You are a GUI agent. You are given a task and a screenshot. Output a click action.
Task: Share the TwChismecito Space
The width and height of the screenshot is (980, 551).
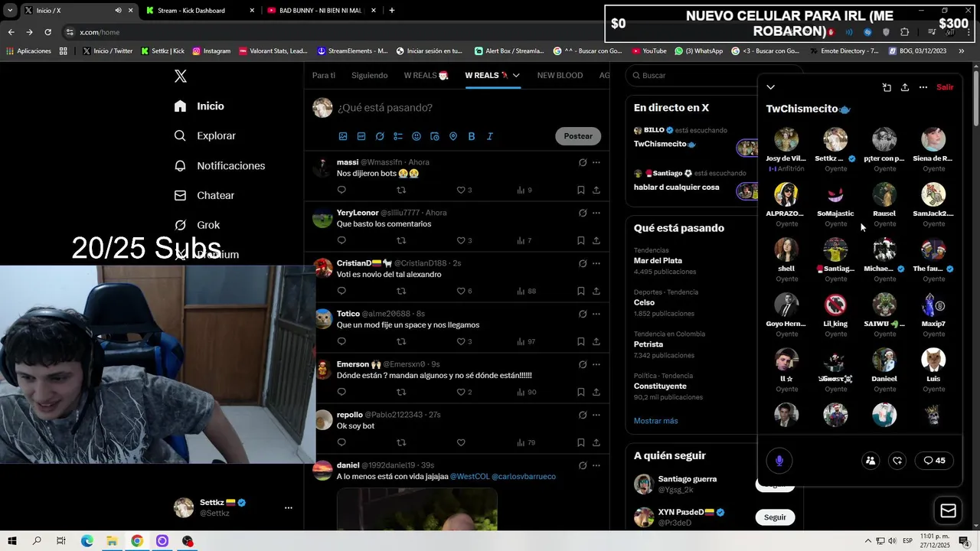905,87
